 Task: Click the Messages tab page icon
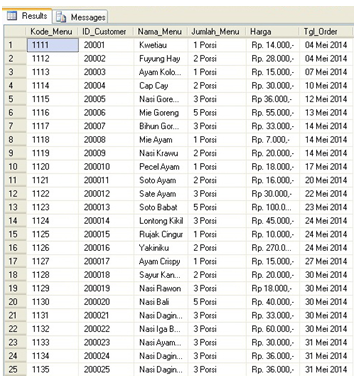pyautogui.click(x=61, y=17)
